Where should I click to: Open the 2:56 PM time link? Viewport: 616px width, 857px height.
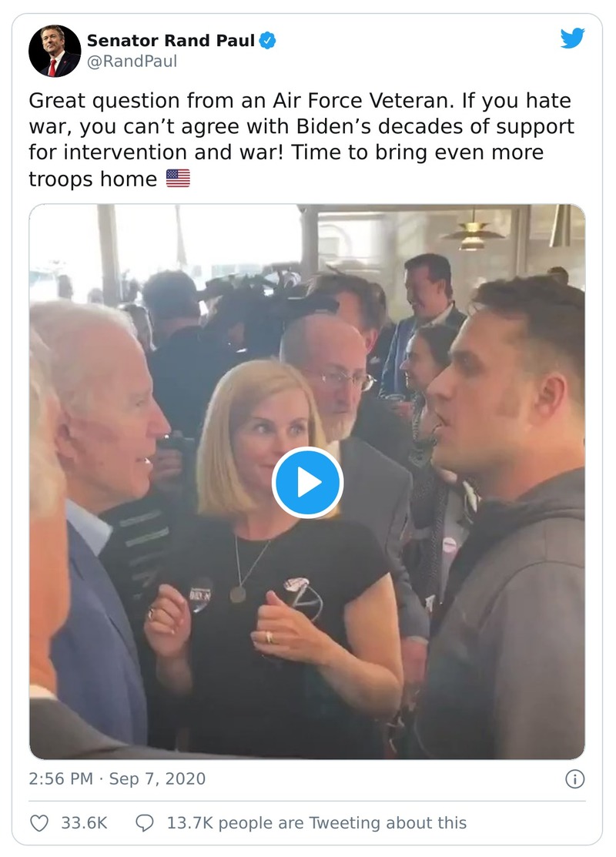point(61,778)
